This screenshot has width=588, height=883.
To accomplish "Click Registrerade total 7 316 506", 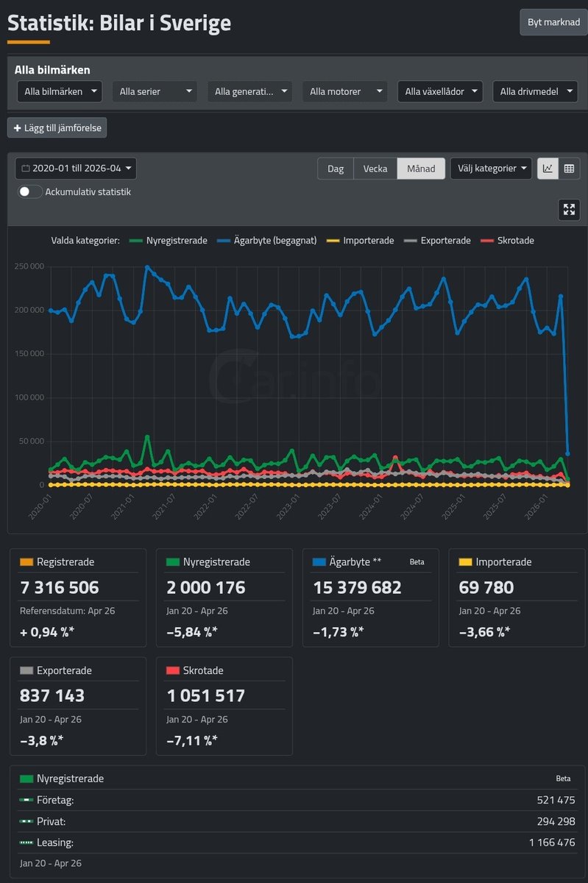I will coord(60,588).
